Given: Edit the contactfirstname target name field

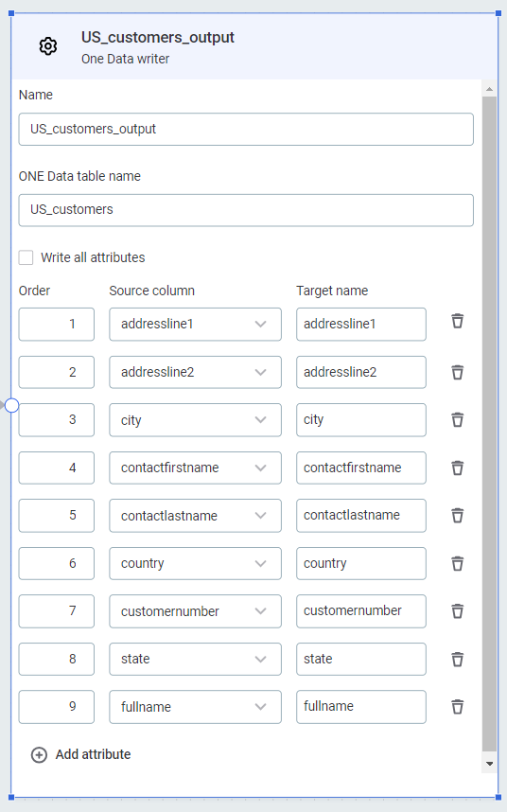Looking at the screenshot, I should (361, 468).
